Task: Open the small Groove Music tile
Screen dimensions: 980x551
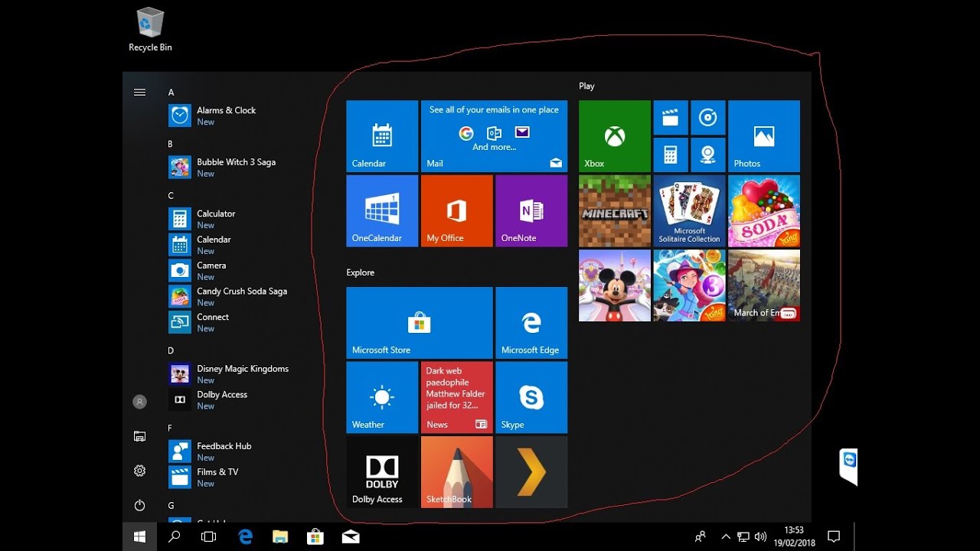Action: (708, 117)
